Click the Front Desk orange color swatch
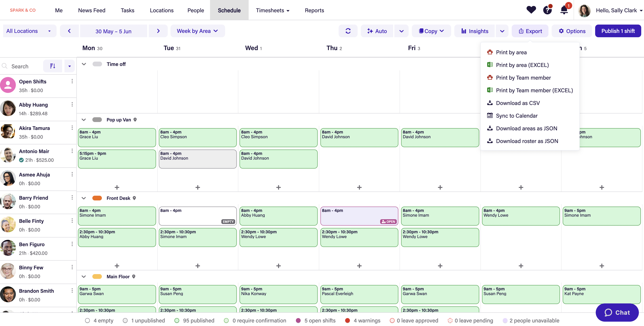The width and height of the screenshot is (644, 326). 97,198
